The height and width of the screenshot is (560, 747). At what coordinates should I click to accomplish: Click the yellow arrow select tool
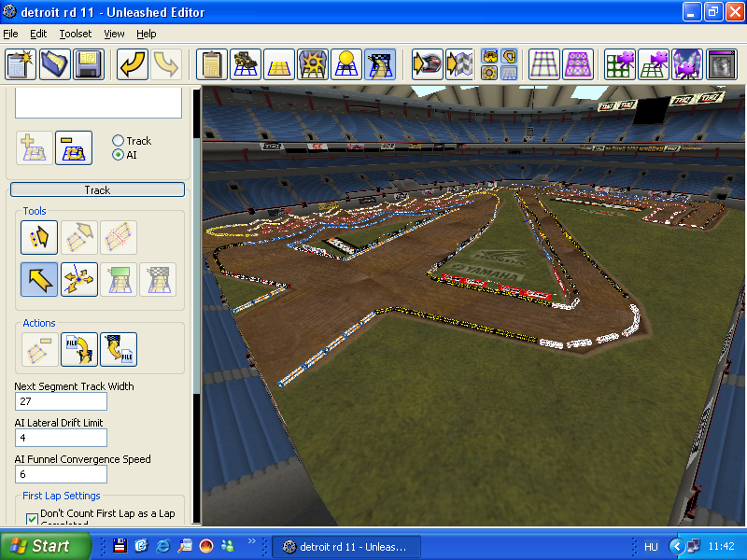[39, 279]
